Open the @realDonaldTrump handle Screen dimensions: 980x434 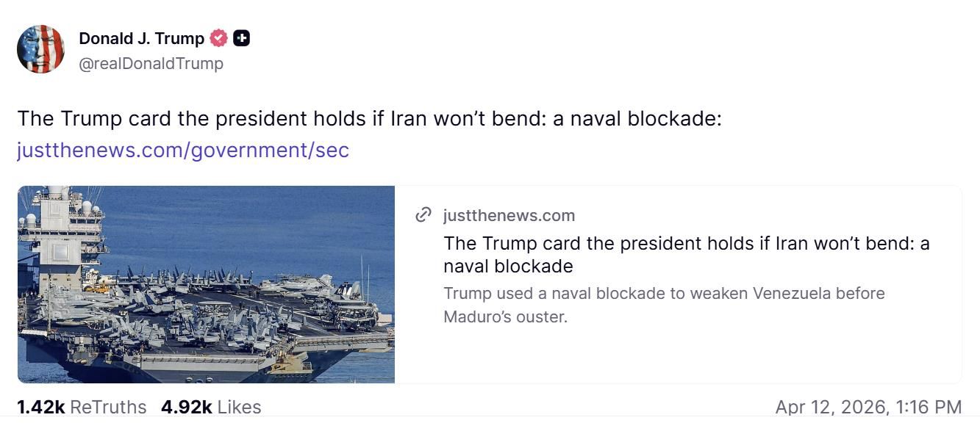(151, 64)
